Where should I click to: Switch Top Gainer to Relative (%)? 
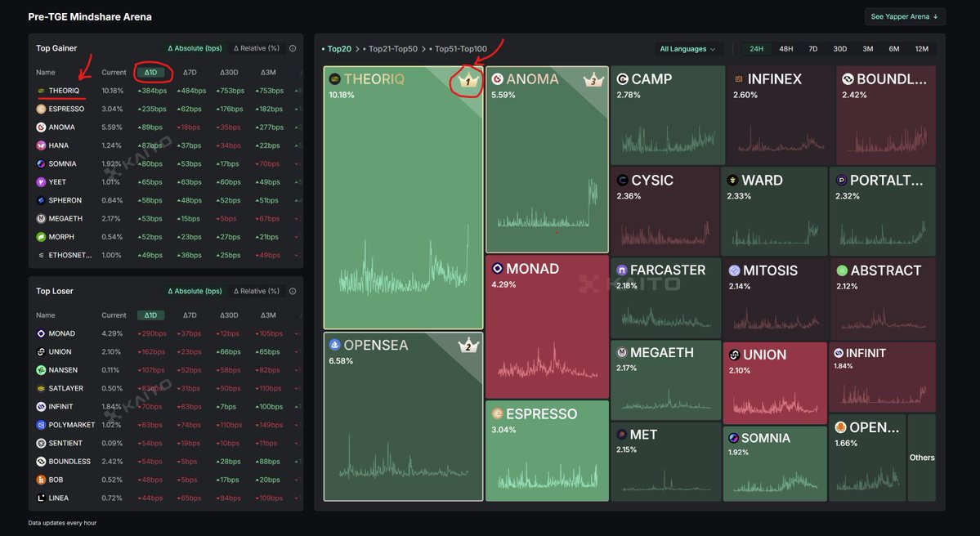[x=257, y=48]
